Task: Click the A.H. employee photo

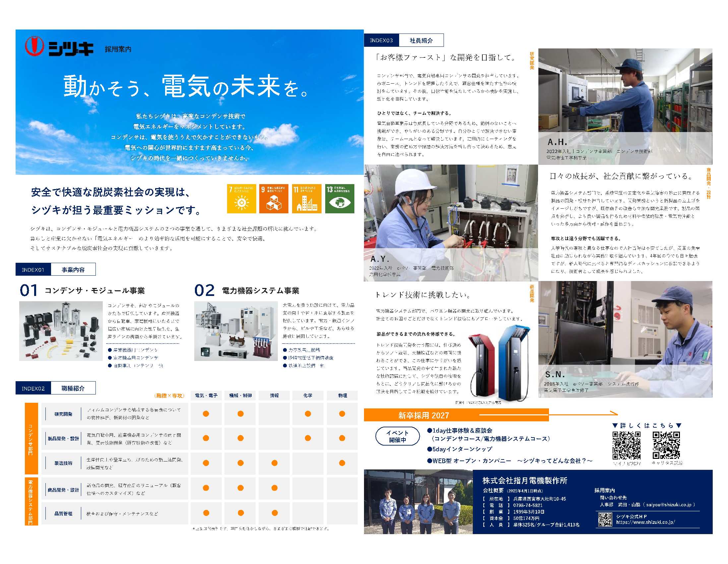Action: pyautogui.click(x=625, y=106)
